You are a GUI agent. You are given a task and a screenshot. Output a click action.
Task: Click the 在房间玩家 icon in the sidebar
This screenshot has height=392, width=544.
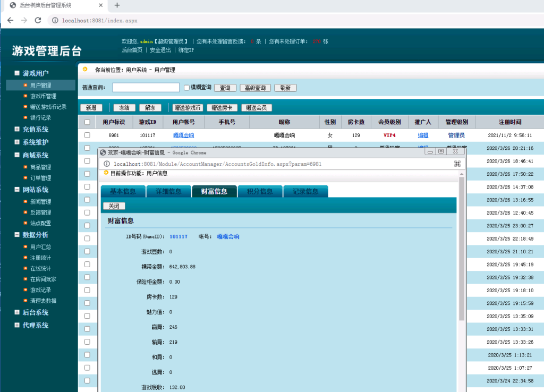pos(24,279)
